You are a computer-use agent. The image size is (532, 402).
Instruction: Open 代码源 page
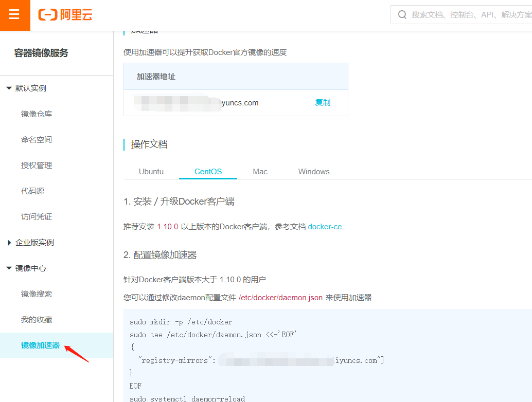point(32,191)
